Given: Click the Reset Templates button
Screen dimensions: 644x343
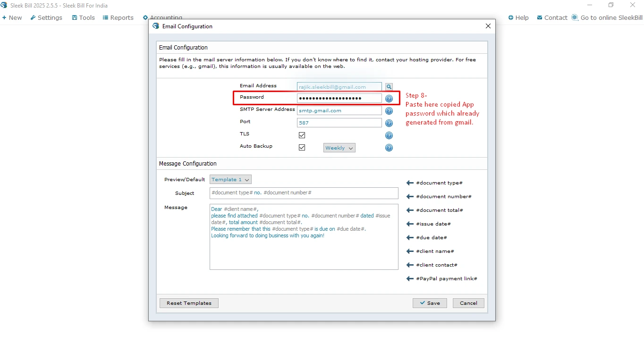Looking at the screenshot, I should (x=189, y=303).
